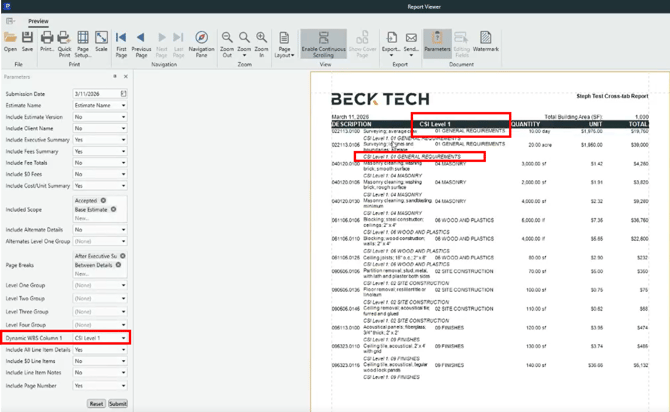Viewport: 670px width, 412px height.
Task: Click the Report Viewer app icon in title bar
Action: [7, 6]
